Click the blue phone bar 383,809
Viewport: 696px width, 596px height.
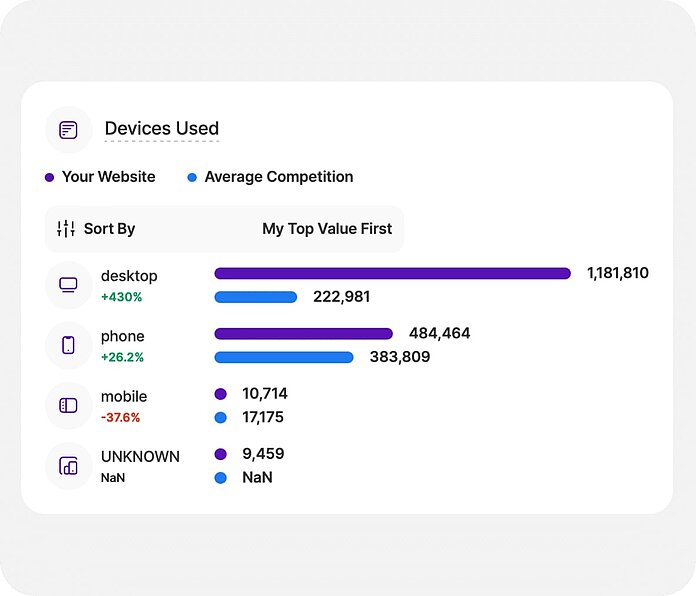pyautogui.click(x=284, y=357)
